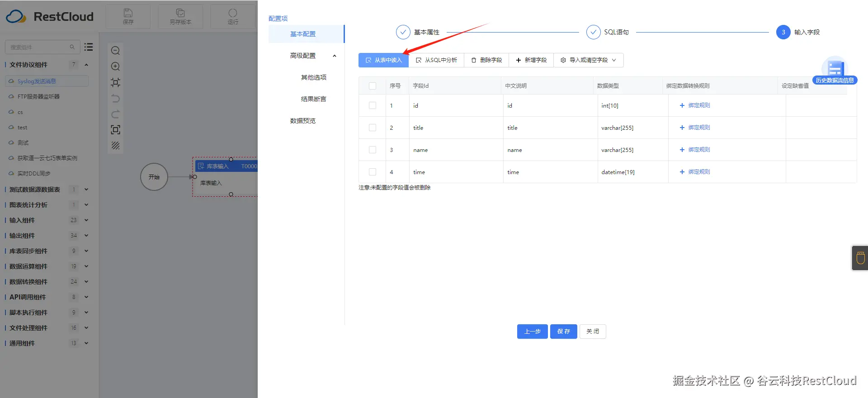Click the 保存 save toolbar button
Viewport: 868px width, 398px height.
click(x=128, y=16)
